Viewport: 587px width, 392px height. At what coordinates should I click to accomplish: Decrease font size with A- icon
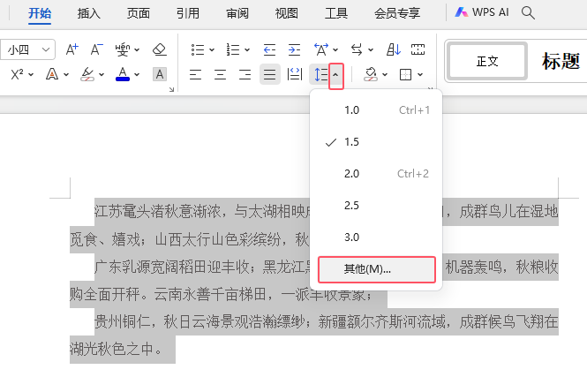point(96,49)
